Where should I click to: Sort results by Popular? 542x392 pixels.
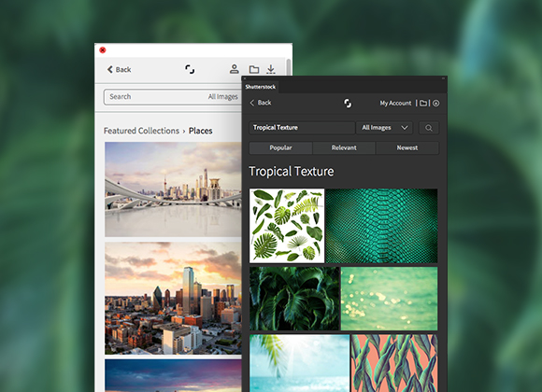coord(280,147)
